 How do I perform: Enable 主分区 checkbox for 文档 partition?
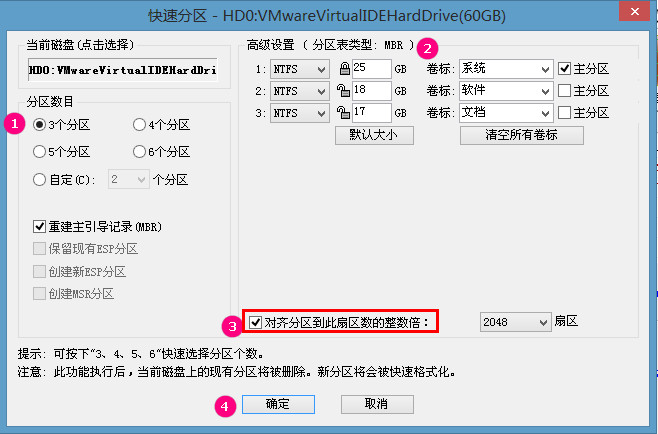564,112
